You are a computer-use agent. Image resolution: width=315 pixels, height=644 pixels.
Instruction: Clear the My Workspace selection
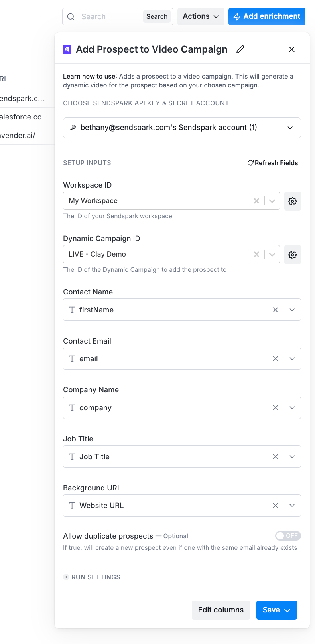(x=256, y=201)
